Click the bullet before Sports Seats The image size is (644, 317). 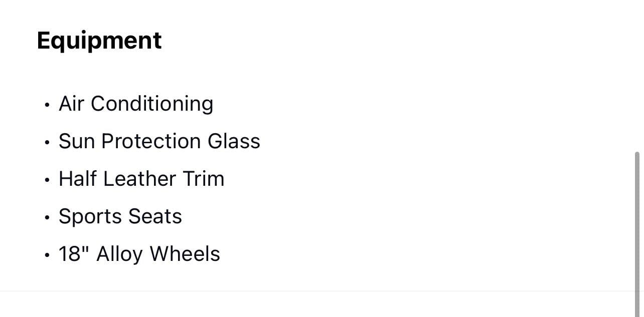[47, 218]
